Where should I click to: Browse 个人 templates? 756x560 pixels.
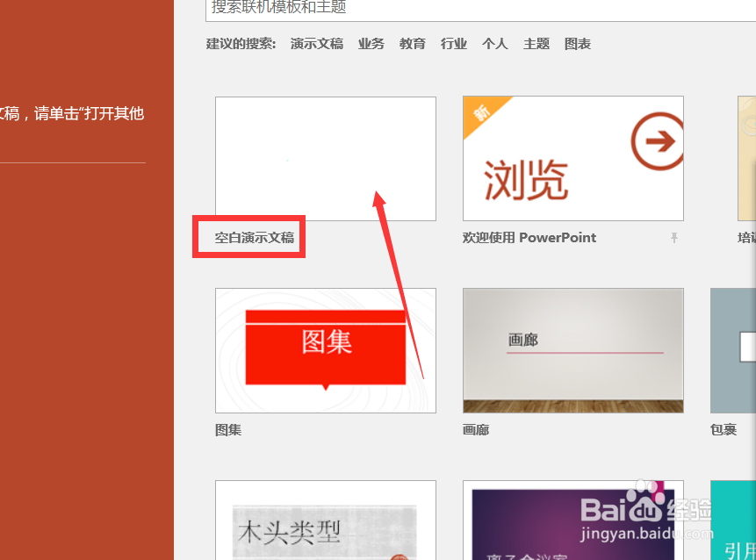[x=494, y=43]
